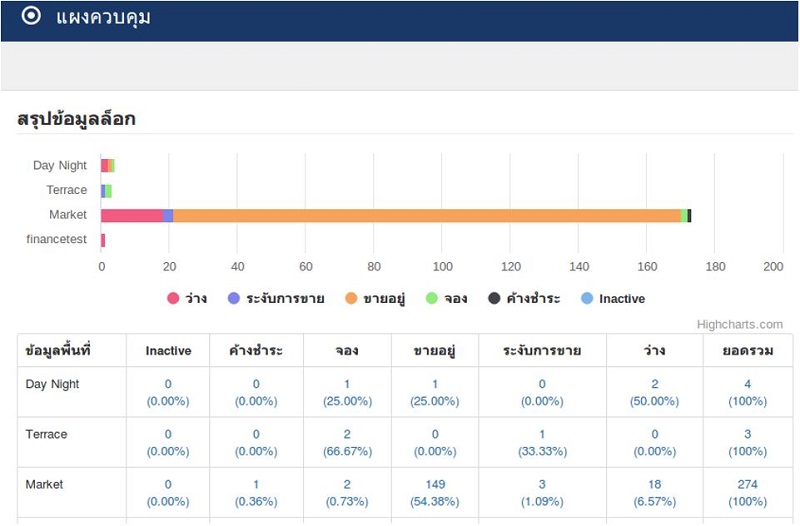Click the financetest pink bar

[103, 240]
